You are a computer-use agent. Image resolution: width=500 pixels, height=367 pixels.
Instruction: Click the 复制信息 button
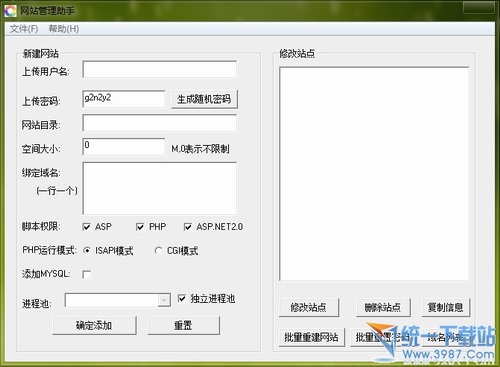446,307
